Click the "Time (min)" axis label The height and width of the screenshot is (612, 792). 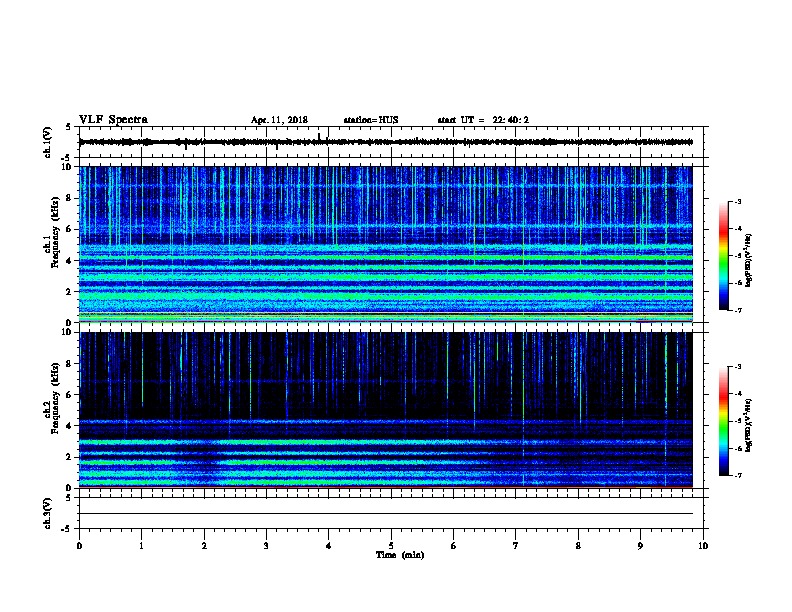(400, 555)
